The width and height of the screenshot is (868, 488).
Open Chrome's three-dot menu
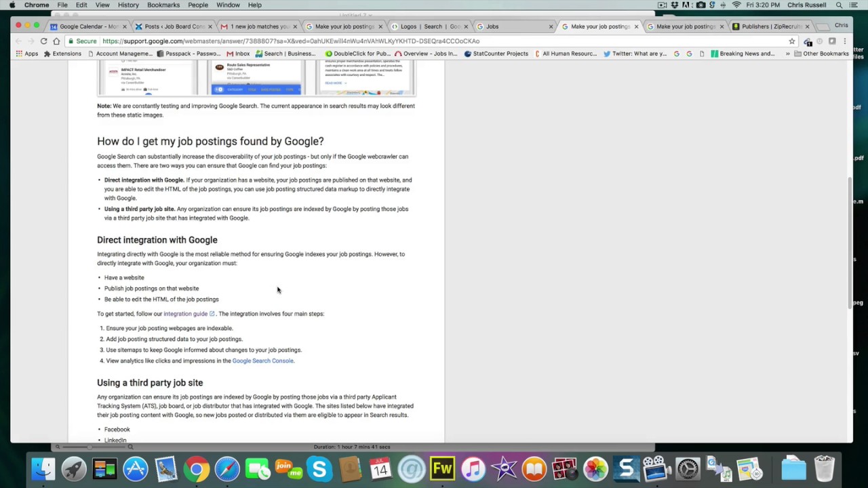(x=844, y=41)
